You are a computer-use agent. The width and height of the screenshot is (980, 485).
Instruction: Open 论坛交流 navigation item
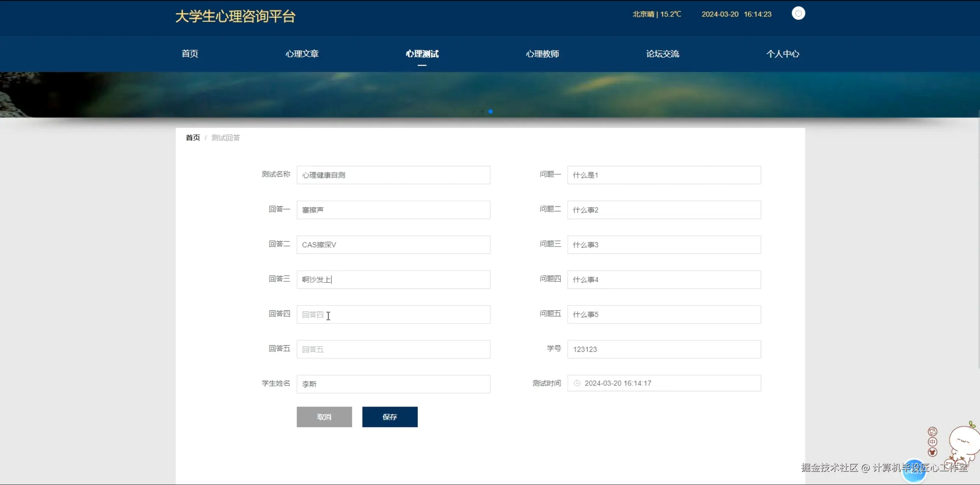tap(662, 54)
